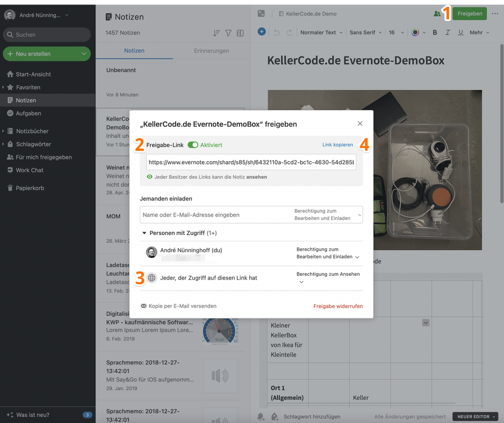This screenshot has height=423, width=504.
Task: Open André Nünninghoff's permission dropdown
Action: (x=328, y=253)
